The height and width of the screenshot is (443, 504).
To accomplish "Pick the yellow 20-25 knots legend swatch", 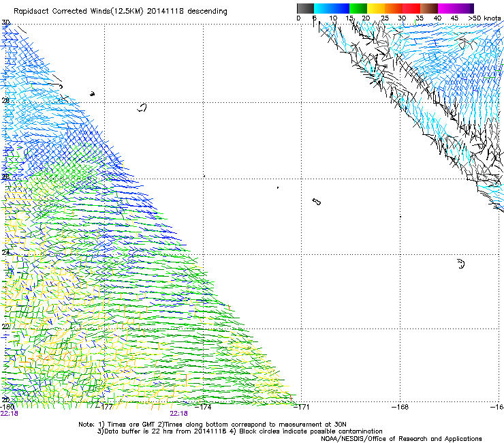I will tap(376, 8).
